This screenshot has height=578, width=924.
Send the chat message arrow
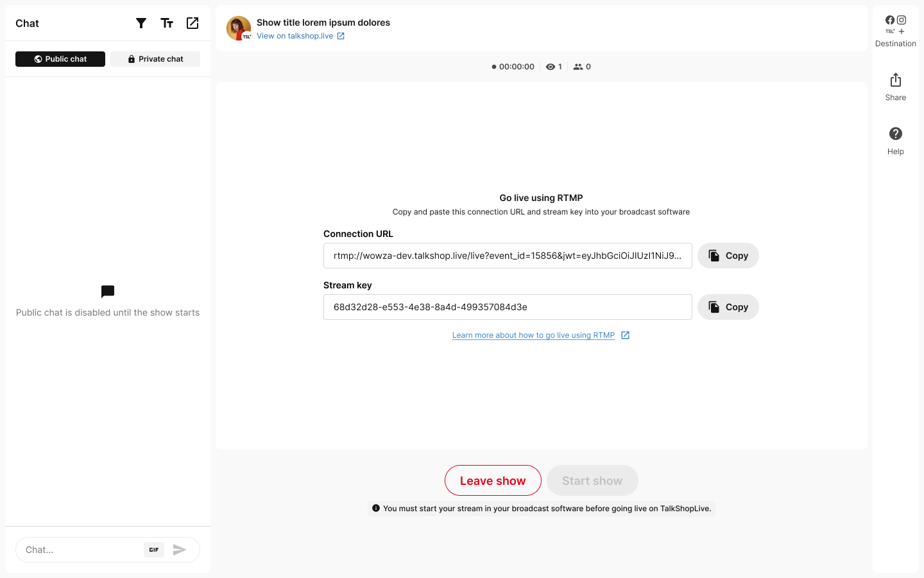[x=180, y=550]
